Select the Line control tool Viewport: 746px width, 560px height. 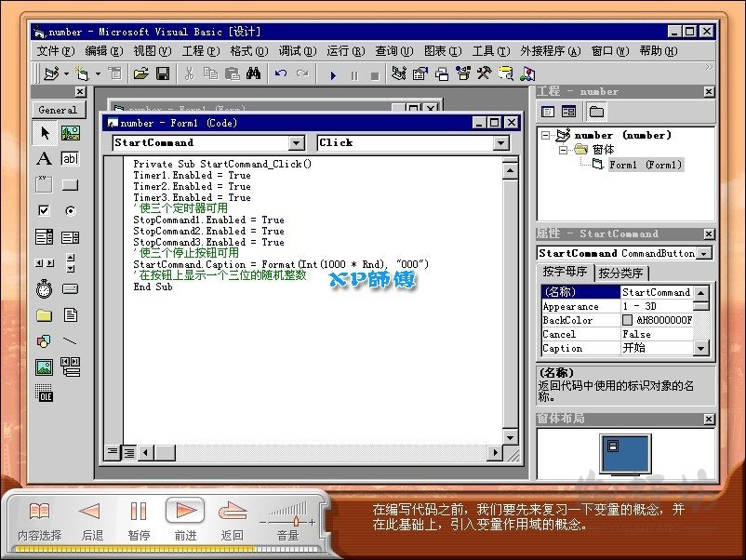pyautogui.click(x=71, y=341)
